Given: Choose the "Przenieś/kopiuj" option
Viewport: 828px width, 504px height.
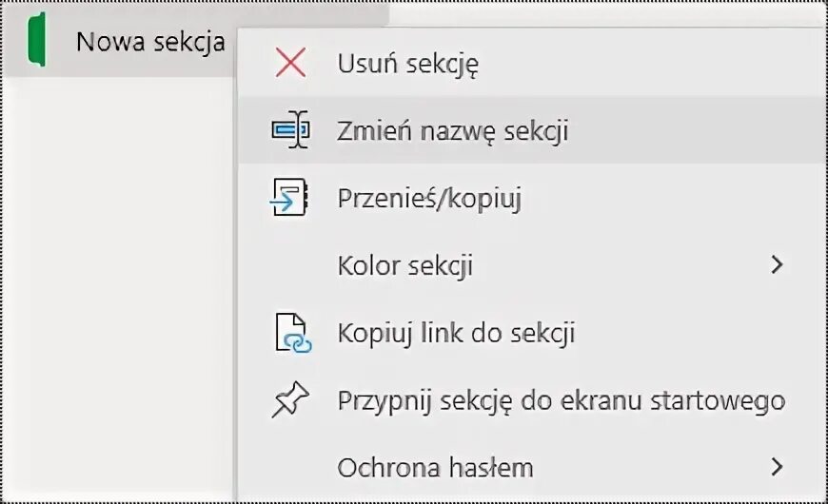Looking at the screenshot, I should tap(429, 198).
